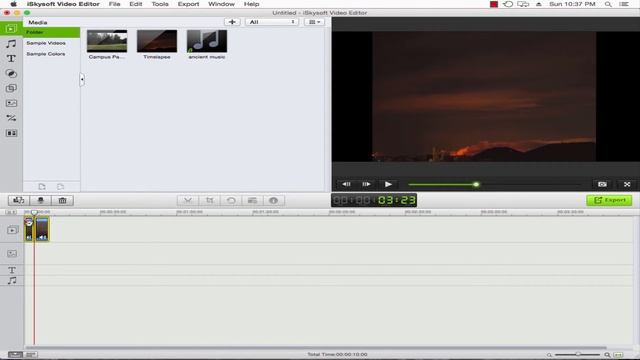Adjust the timeline zoom slider
Image resolution: width=640 pixels, height=360 pixels.
[x=578, y=354]
